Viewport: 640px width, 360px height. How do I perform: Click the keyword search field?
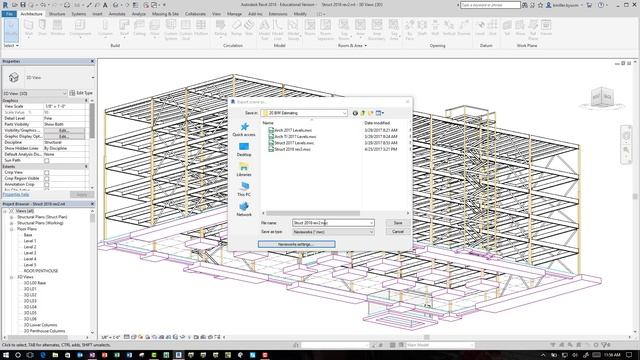(x=490, y=5)
